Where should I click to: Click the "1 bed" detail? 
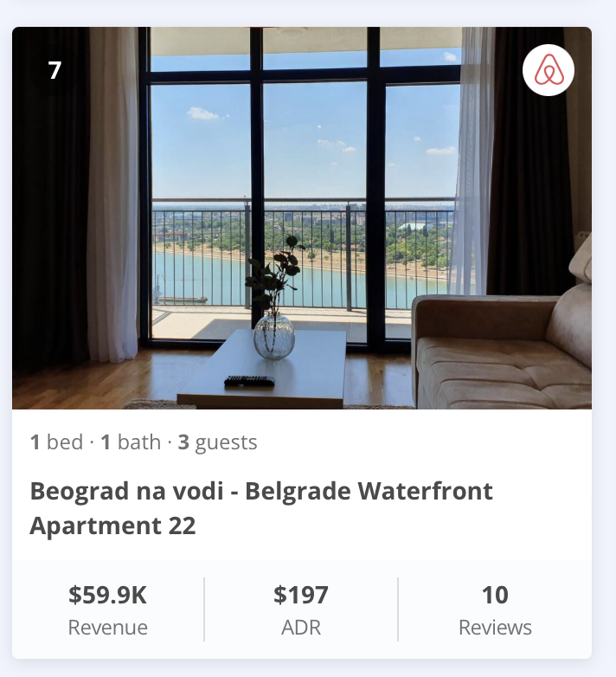click(56, 442)
